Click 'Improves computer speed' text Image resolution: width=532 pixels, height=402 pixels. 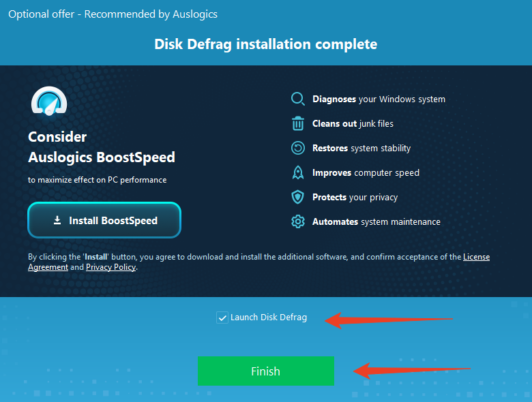(x=366, y=172)
